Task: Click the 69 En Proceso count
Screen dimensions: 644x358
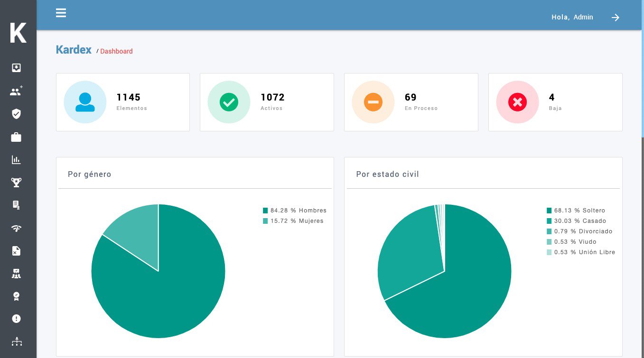Action: (x=411, y=97)
